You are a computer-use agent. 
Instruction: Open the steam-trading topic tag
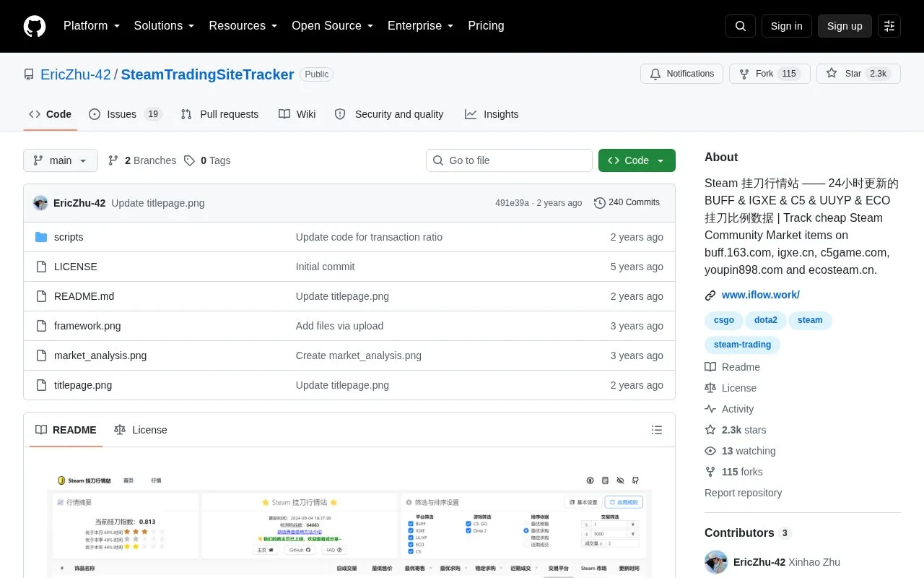pos(742,345)
